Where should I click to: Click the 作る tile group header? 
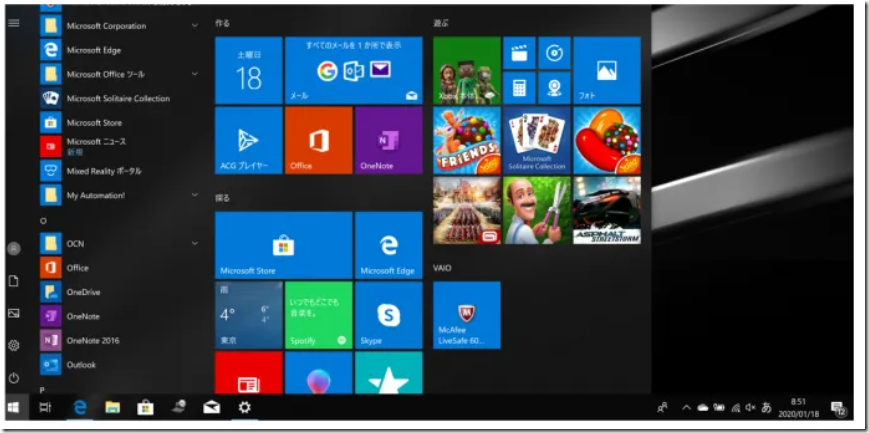(x=222, y=23)
